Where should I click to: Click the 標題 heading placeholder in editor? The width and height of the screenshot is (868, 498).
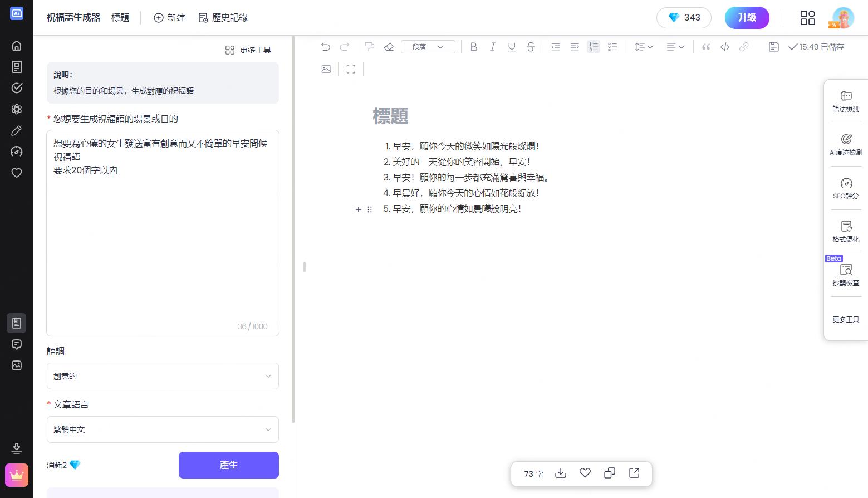click(390, 116)
